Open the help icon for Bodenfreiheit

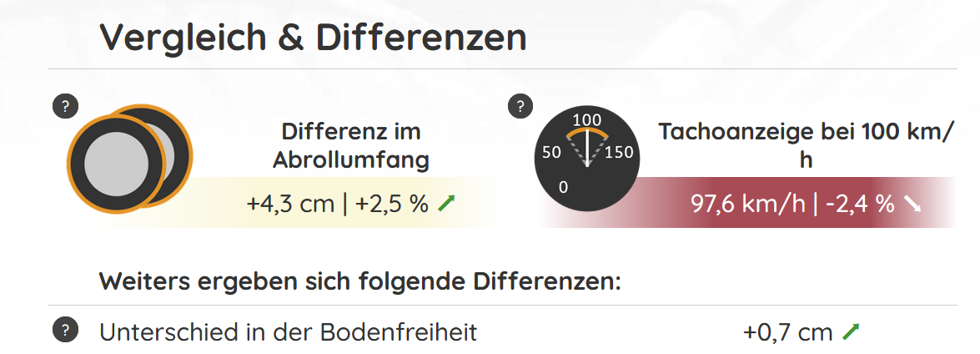(x=65, y=331)
